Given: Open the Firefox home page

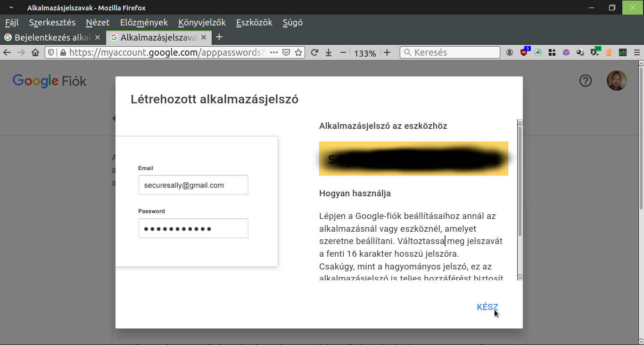Looking at the screenshot, I should pyautogui.click(x=35, y=52).
